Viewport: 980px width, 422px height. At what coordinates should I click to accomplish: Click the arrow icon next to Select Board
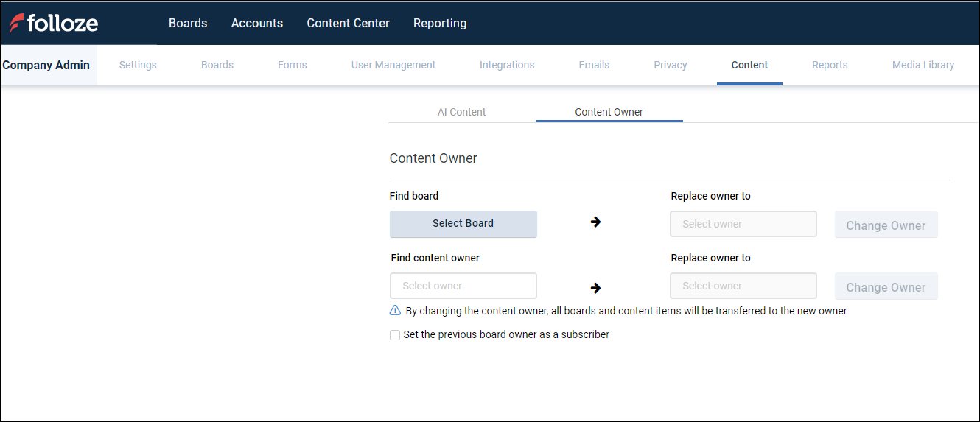tap(595, 222)
